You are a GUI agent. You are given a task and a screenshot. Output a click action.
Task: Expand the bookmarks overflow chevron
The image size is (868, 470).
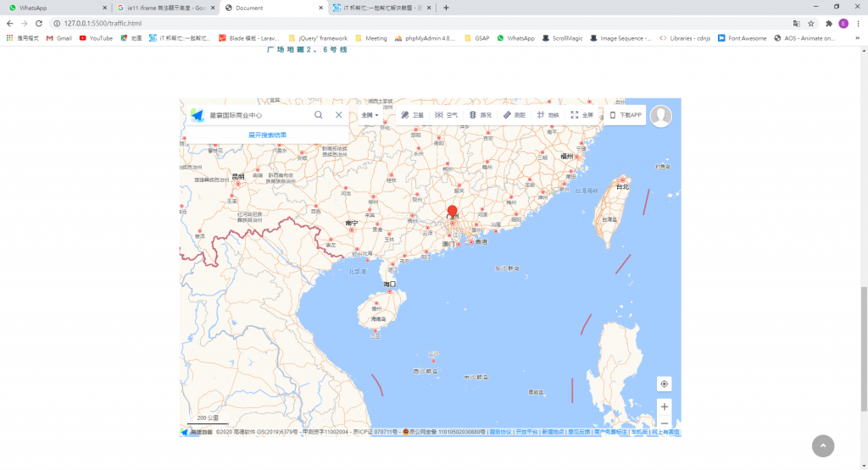tap(858, 38)
